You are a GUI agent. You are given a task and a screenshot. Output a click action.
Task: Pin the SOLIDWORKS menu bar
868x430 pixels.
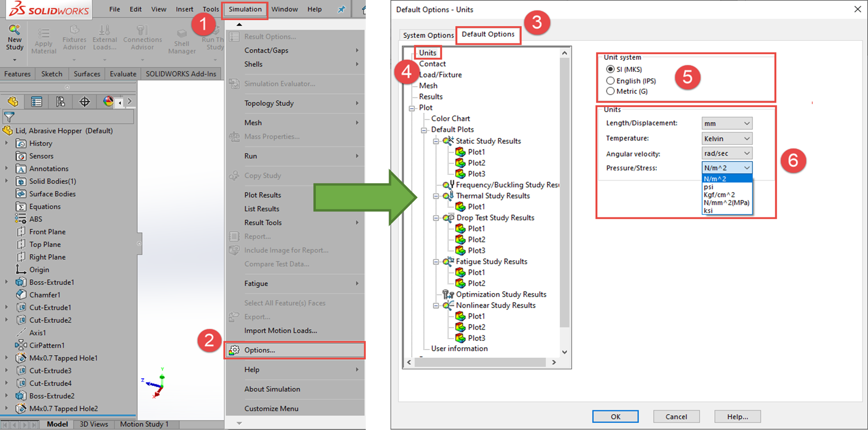pyautogui.click(x=341, y=9)
